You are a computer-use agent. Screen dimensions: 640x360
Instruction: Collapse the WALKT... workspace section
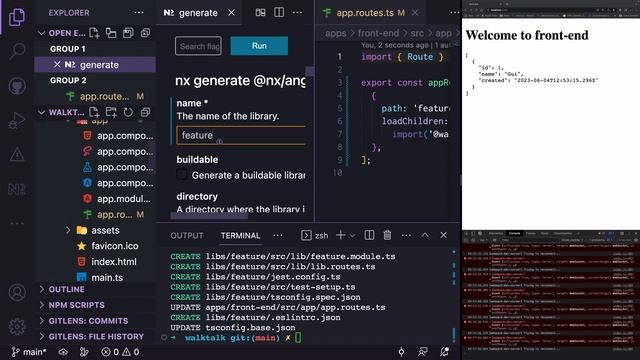41,112
